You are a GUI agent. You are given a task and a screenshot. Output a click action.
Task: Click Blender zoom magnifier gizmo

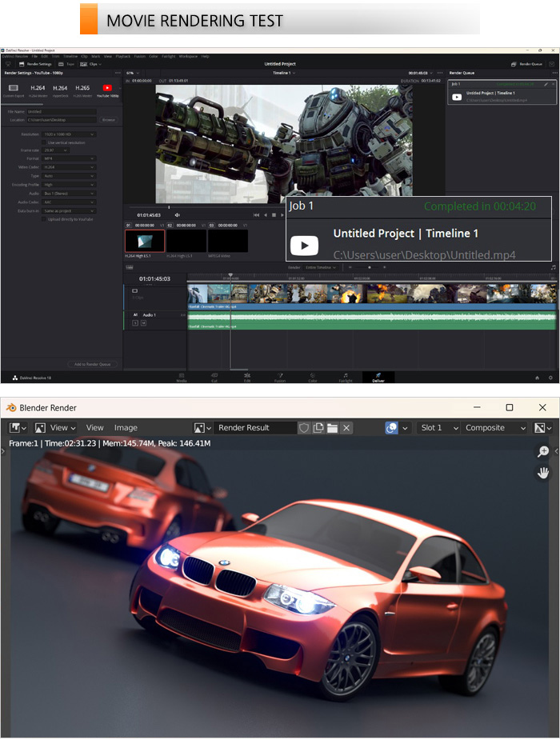point(543,451)
